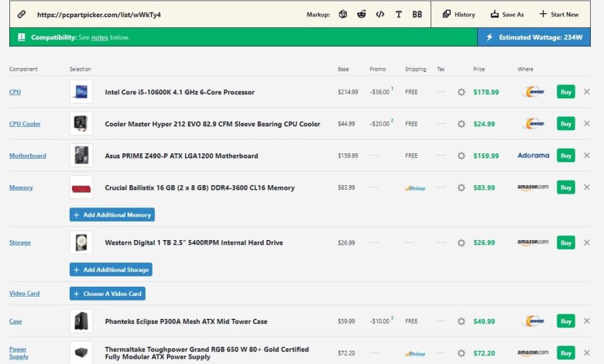Click the permalink URL field
The width and height of the screenshot is (604, 364).
tap(99, 15)
